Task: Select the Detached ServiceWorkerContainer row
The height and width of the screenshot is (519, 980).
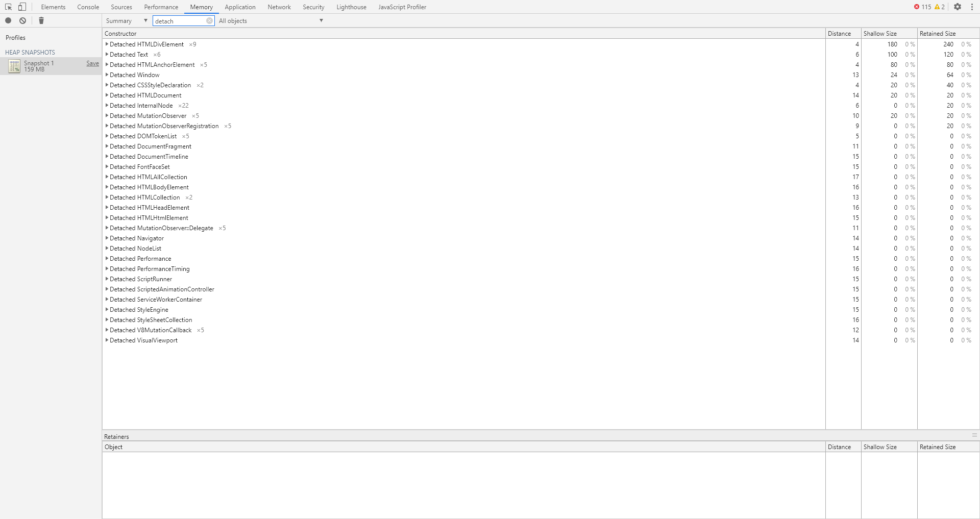Action: pyautogui.click(x=541, y=300)
